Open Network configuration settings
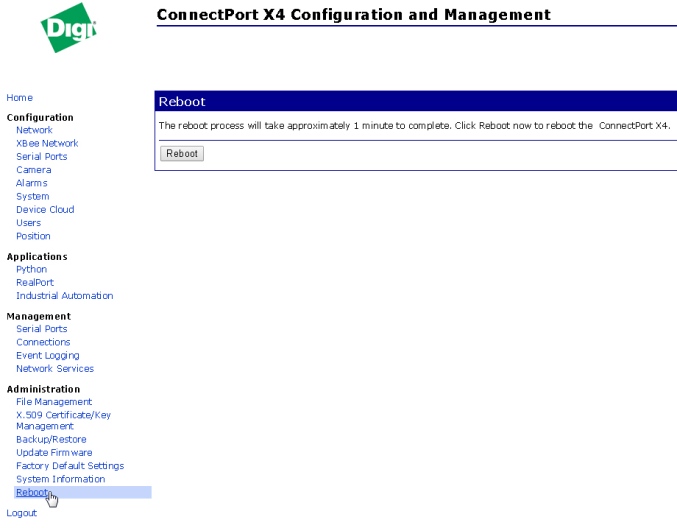 tap(34, 130)
